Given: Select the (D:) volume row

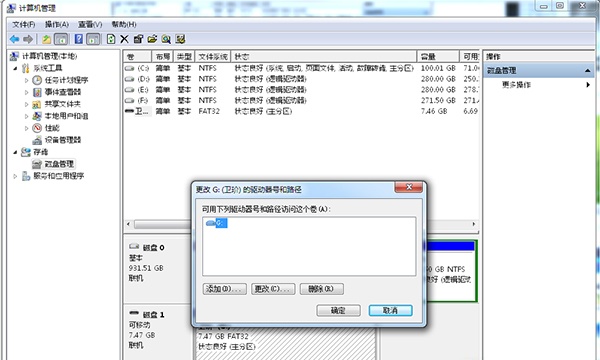Looking at the screenshot, I should (301, 79).
